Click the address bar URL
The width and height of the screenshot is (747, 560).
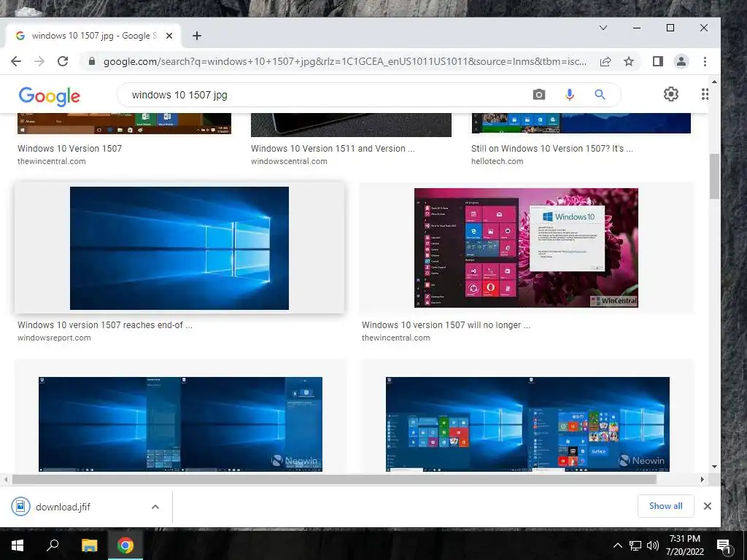click(x=345, y=61)
